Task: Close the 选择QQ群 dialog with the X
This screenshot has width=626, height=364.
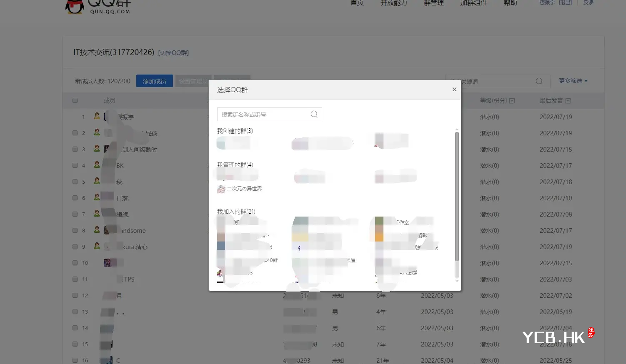Action: pyautogui.click(x=454, y=90)
